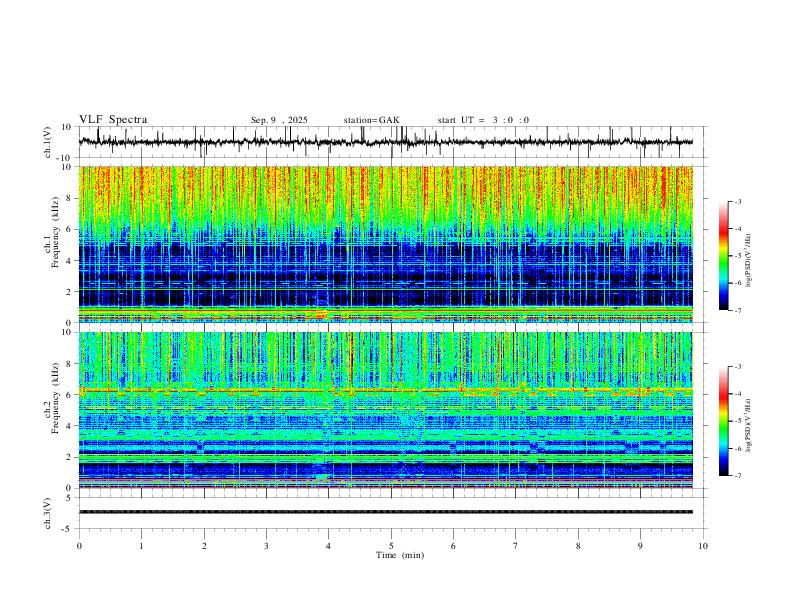792x612 pixels.
Task: Click the ch.1 voltage waveform trace
Action: 385,142
